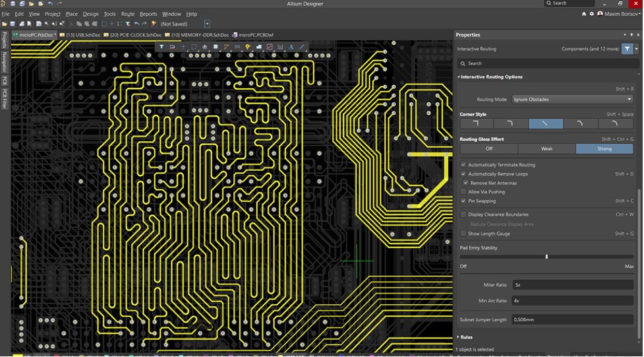Click the home icon near user name
This screenshot has height=357, width=644.
(584, 14)
